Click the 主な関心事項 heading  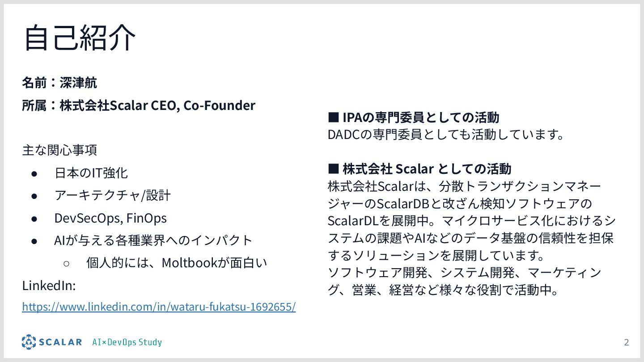(x=59, y=150)
